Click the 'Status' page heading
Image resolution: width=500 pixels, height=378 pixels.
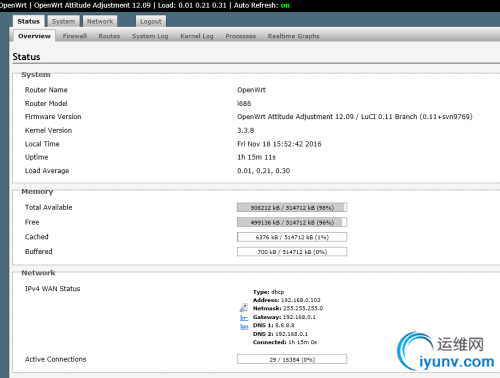click(26, 57)
